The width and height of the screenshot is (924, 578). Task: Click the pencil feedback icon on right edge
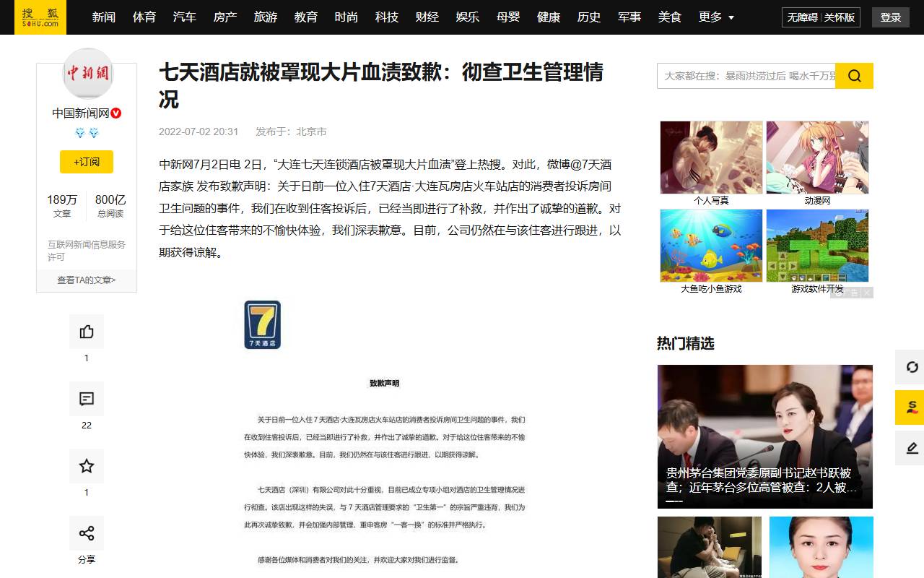(910, 448)
